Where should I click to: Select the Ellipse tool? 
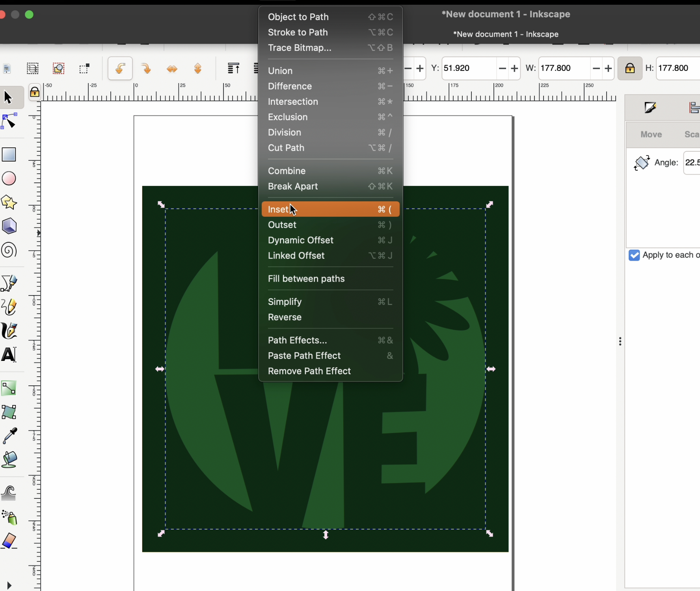point(9,178)
